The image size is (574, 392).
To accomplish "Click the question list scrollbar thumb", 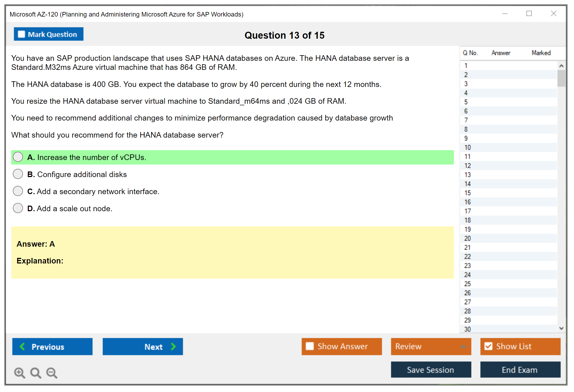I will 561,78.
